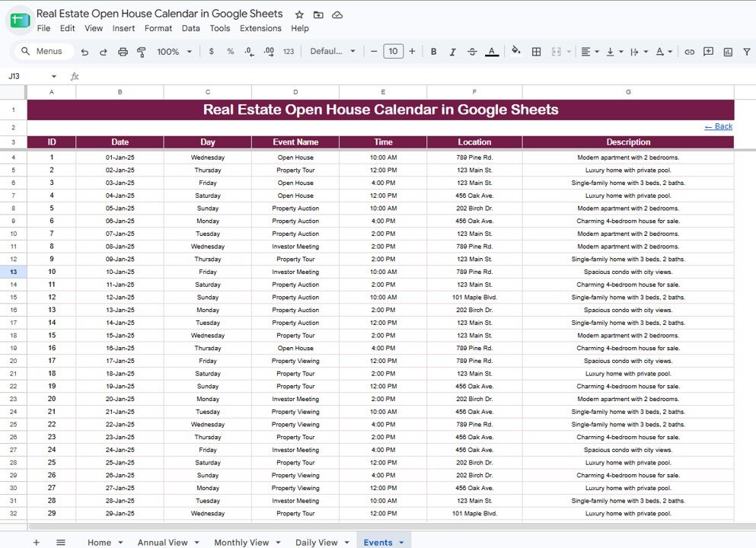Decrease decimal places icon

coord(249,52)
